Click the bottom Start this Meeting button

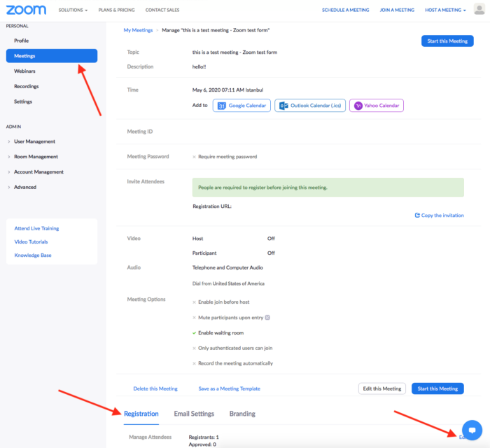click(437, 388)
